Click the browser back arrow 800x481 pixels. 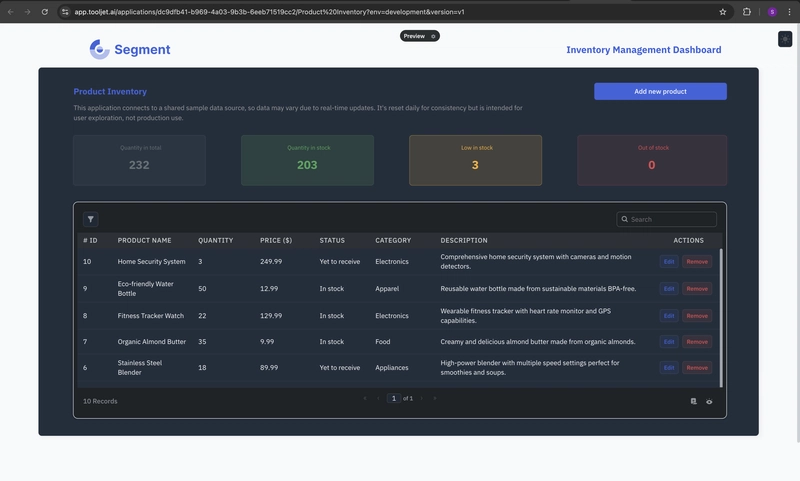(11, 12)
